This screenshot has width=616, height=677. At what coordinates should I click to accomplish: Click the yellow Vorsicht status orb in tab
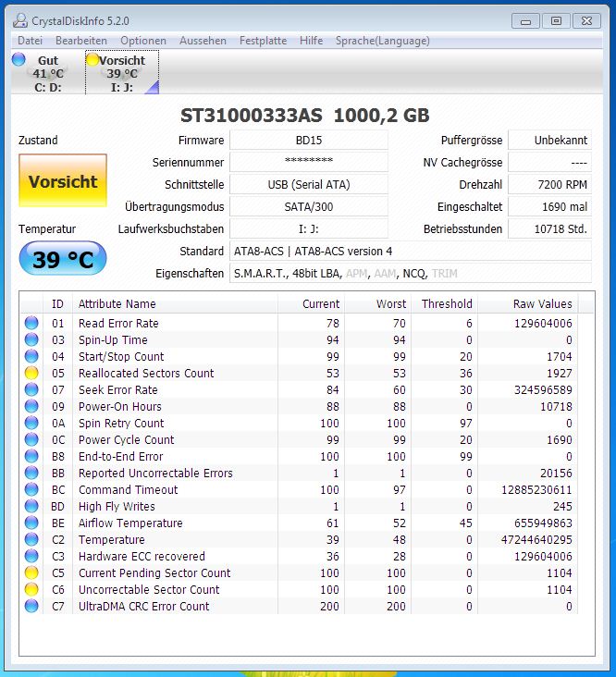(x=92, y=59)
